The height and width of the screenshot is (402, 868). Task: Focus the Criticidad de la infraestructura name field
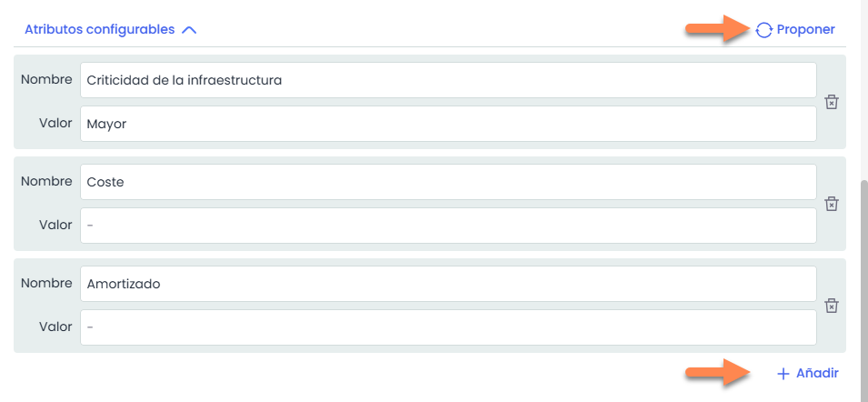pyautogui.click(x=448, y=80)
